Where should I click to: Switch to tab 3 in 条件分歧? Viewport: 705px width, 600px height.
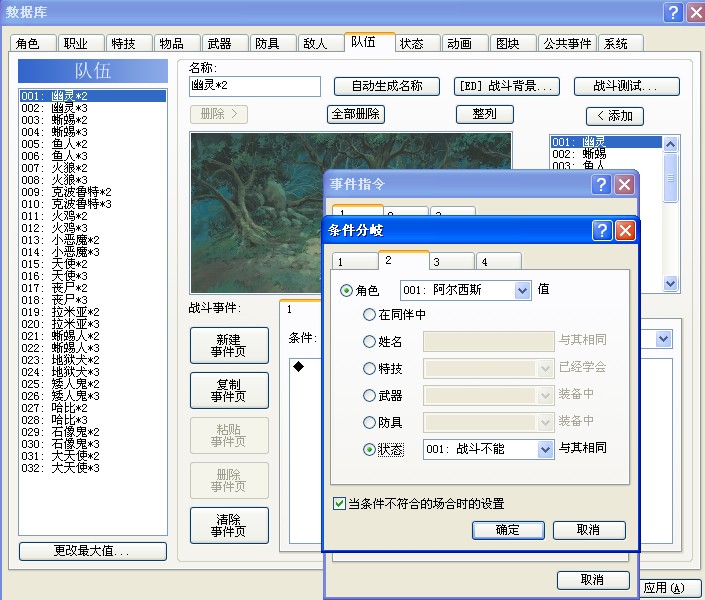pos(452,262)
